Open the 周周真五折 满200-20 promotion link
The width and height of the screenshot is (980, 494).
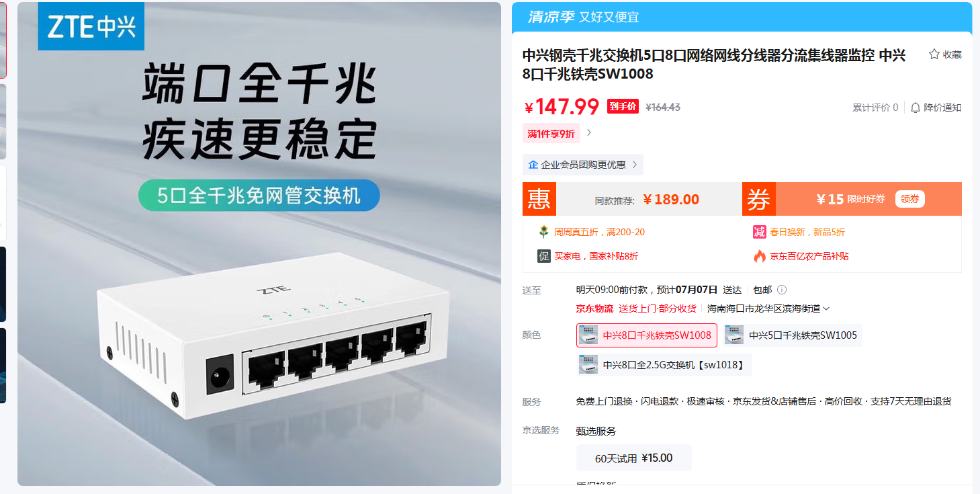(599, 232)
